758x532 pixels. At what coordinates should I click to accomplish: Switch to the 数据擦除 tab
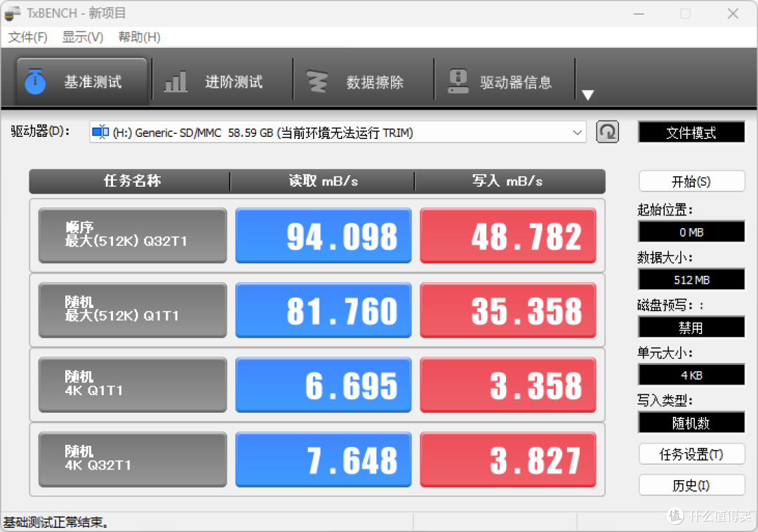(x=364, y=81)
